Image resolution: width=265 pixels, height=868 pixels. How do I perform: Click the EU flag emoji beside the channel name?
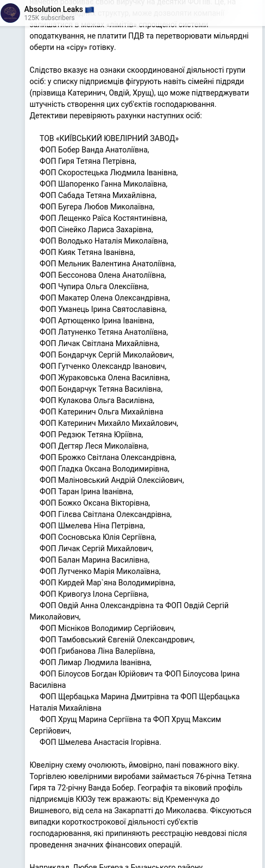(x=90, y=9)
